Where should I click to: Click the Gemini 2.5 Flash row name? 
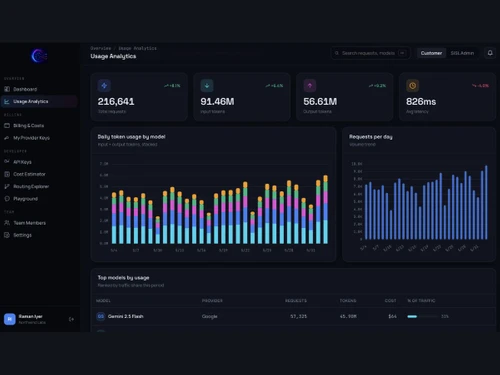click(x=126, y=316)
